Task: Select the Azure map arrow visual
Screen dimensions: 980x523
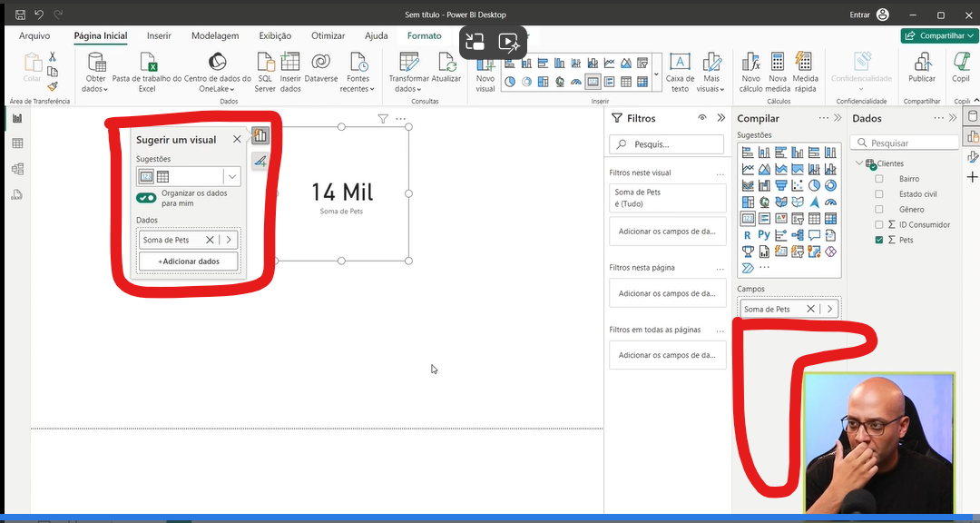Action: pyautogui.click(x=814, y=202)
